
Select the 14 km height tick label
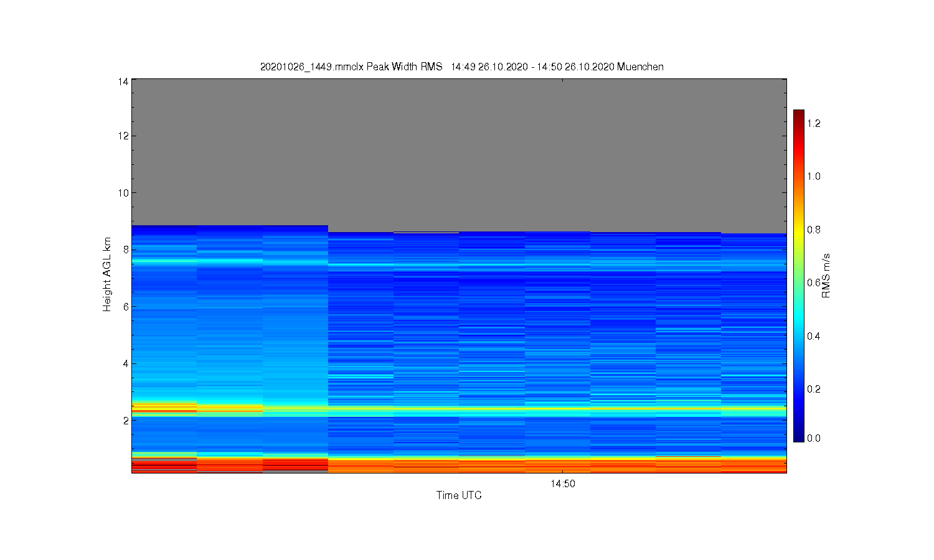tap(123, 82)
